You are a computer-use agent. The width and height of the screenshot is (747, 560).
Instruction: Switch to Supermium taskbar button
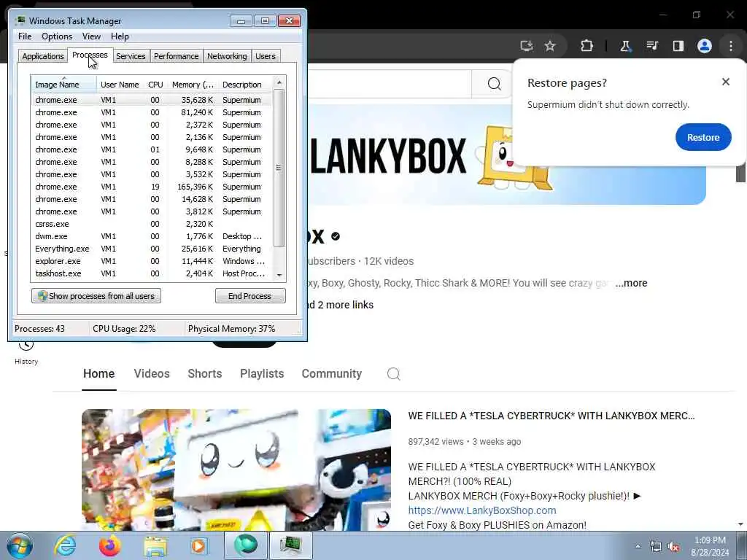pyautogui.click(x=245, y=545)
